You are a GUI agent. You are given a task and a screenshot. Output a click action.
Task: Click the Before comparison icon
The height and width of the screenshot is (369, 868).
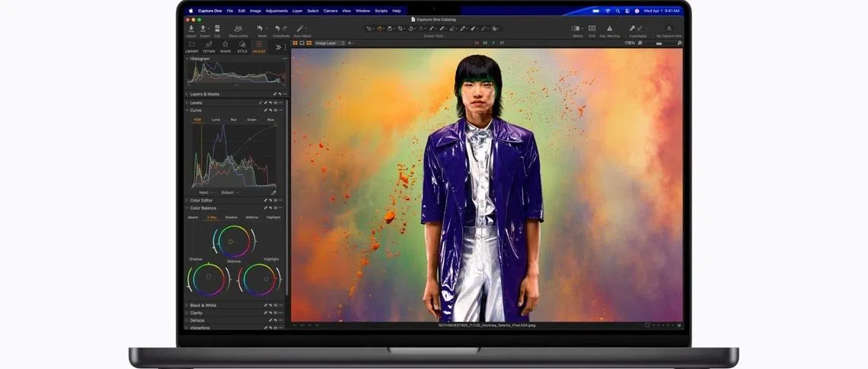click(575, 28)
